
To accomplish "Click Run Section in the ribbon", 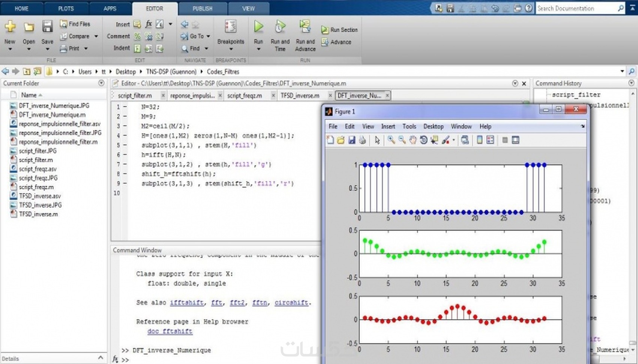I will [x=339, y=30].
